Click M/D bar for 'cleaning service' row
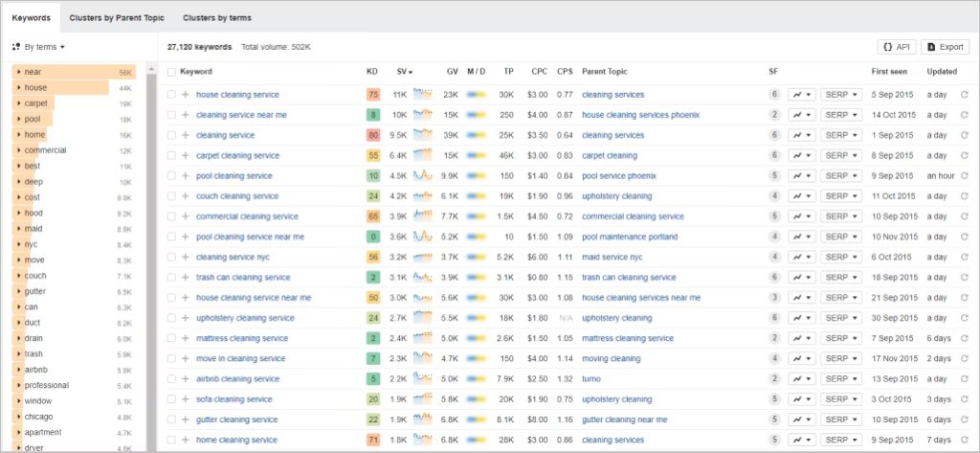 [477, 135]
